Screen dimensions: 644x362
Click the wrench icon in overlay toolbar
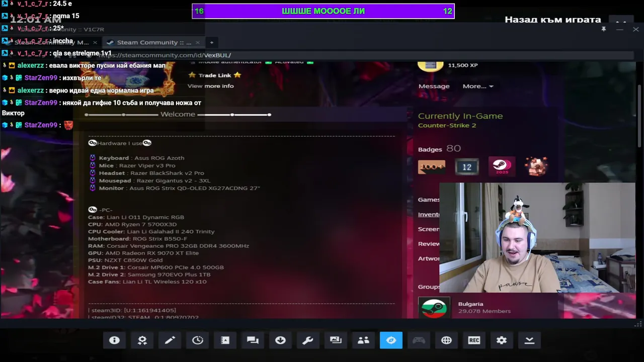coord(308,340)
